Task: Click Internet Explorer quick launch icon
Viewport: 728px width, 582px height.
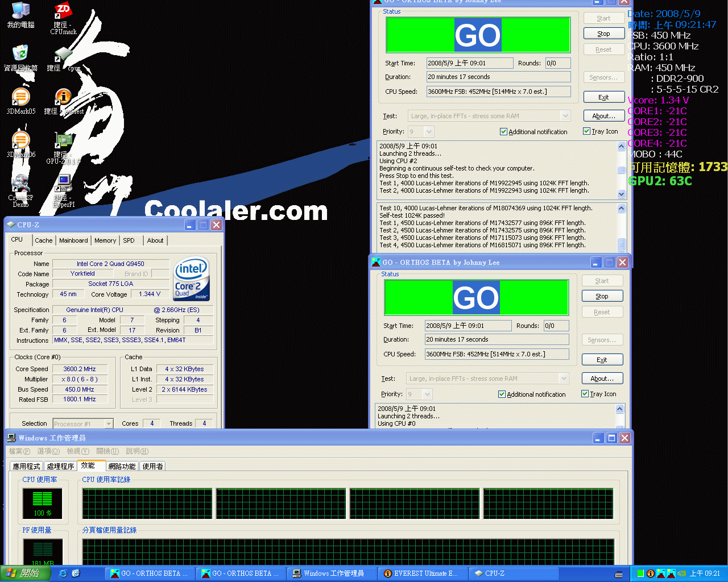Action: [63, 573]
